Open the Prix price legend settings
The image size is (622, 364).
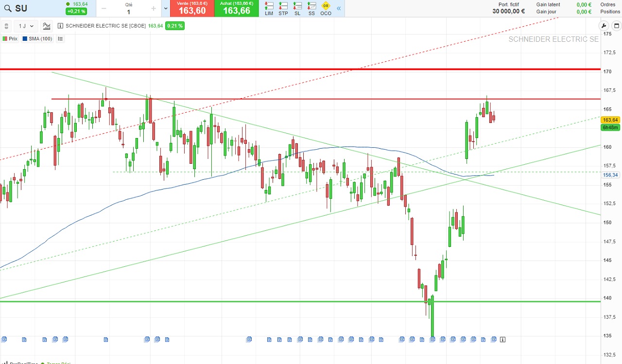pyautogui.click(x=10, y=39)
